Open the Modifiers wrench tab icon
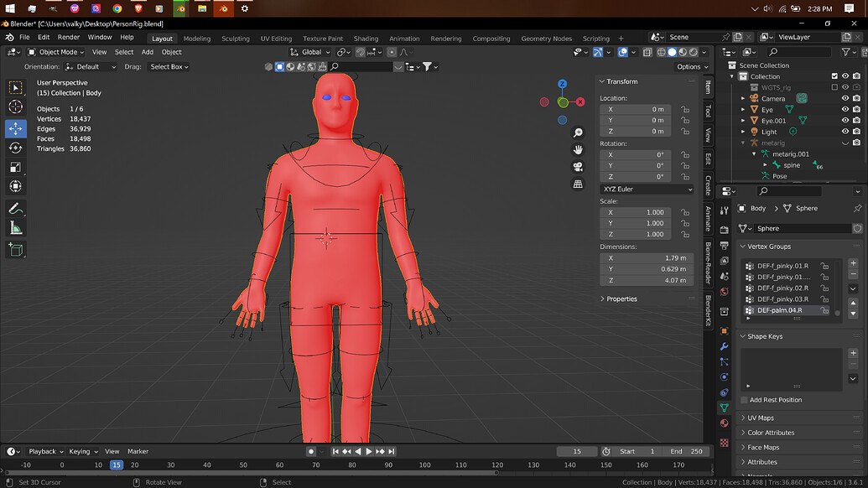 click(x=724, y=346)
